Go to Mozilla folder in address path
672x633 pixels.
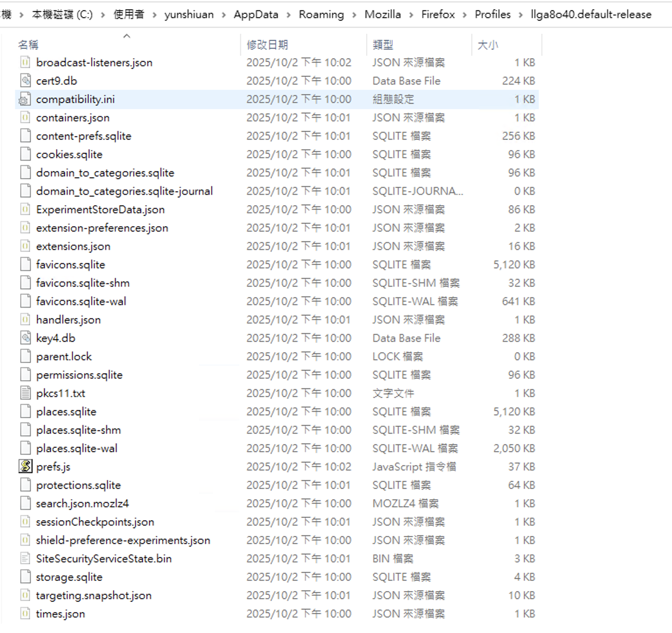pos(382,14)
